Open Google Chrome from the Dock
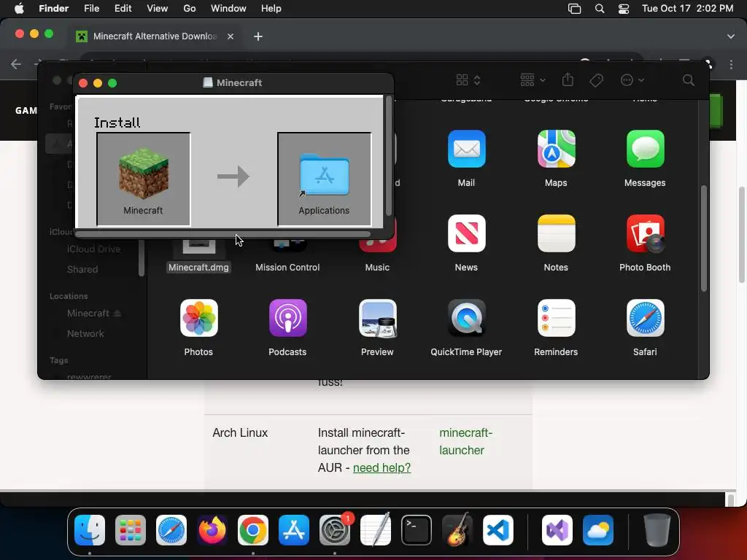 [x=253, y=530]
